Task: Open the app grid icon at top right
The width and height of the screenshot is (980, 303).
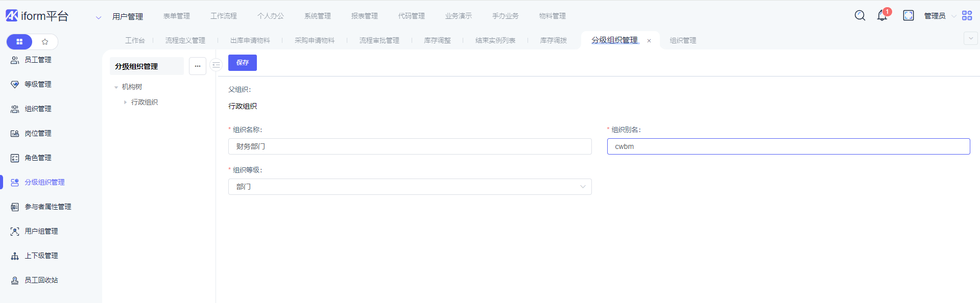Action: [x=967, y=16]
